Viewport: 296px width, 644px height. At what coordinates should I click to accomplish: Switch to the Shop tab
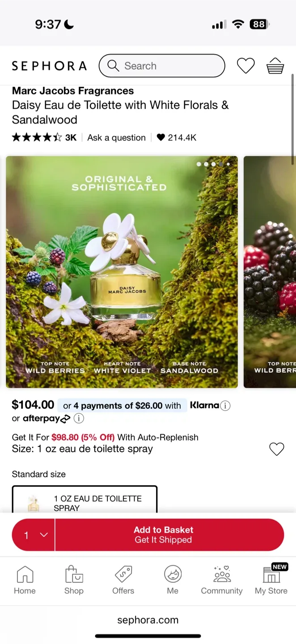tap(74, 580)
